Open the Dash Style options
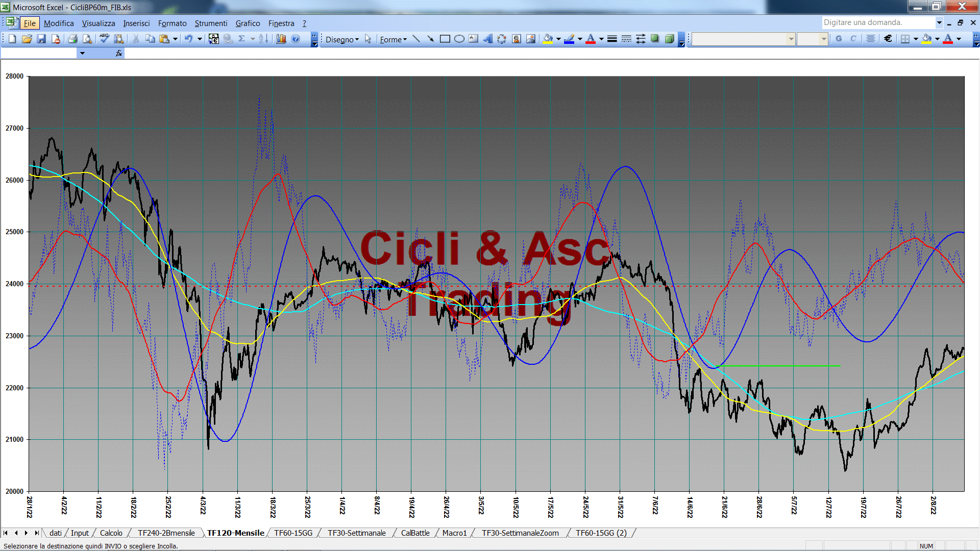Image resolution: width=980 pixels, height=551 pixels. pyautogui.click(x=626, y=39)
